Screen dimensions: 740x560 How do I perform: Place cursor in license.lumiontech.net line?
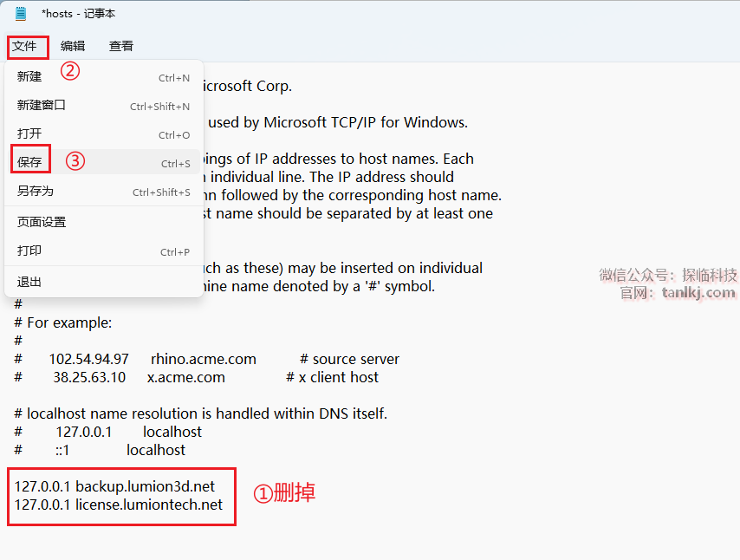tap(119, 505)
